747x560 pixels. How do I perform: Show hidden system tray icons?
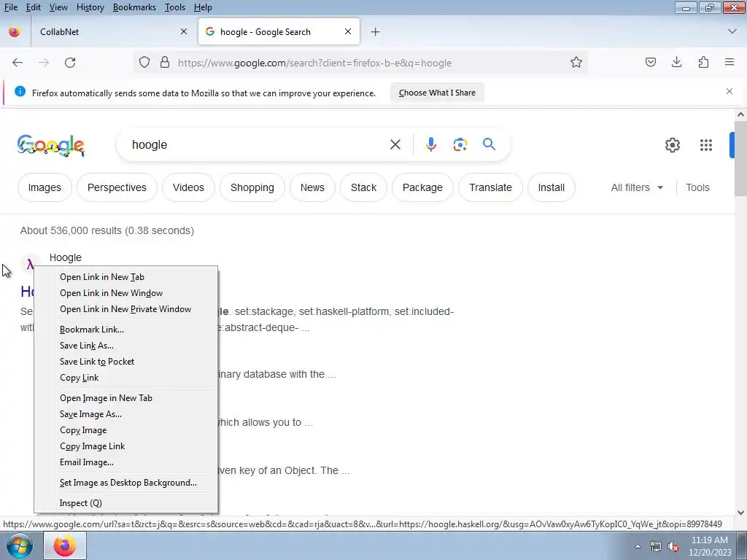point(638,547)
